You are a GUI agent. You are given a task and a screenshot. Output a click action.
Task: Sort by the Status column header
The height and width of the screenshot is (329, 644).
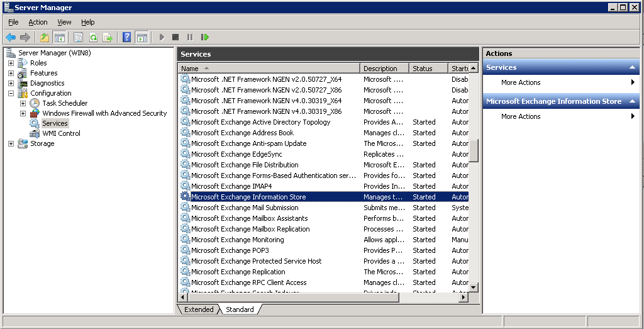(428, 69)
